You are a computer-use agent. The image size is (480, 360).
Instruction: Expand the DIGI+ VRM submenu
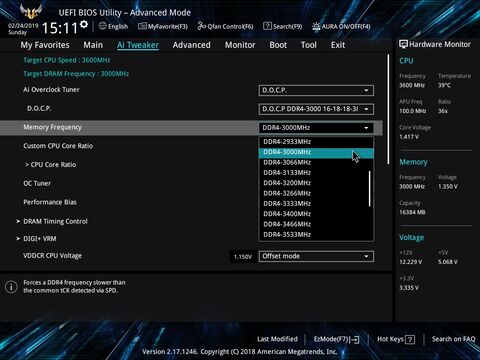point(40,239)
